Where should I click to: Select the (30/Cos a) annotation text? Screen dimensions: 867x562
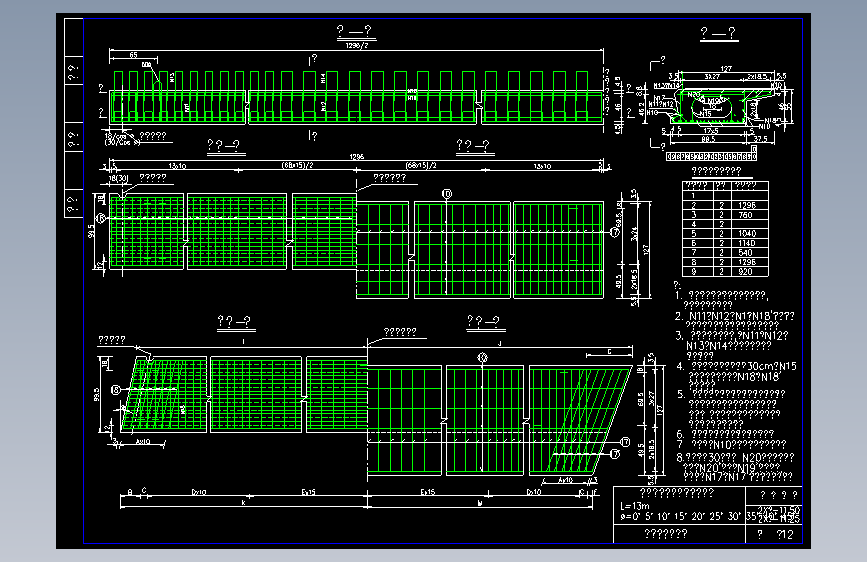(122, 143)
